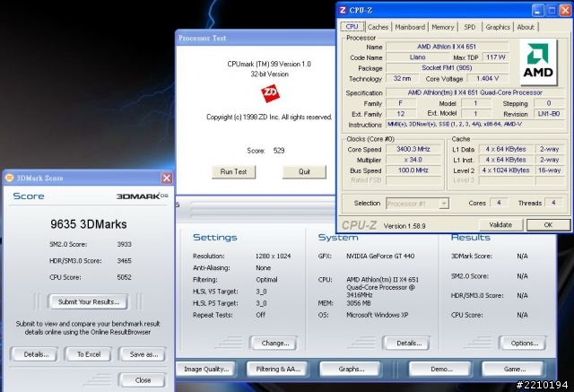Click the CPU Score value 5052
The width and height of the screenshot is (574, 392).
124,277
